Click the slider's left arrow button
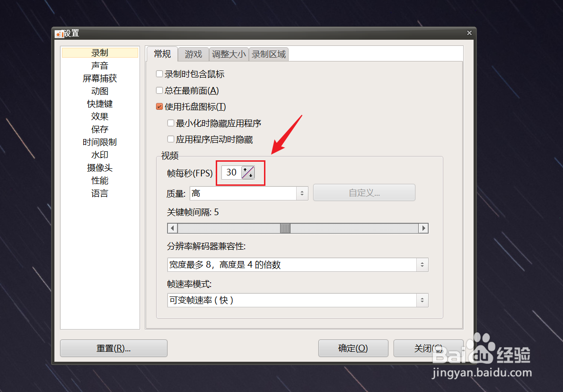 click(173, 228)
